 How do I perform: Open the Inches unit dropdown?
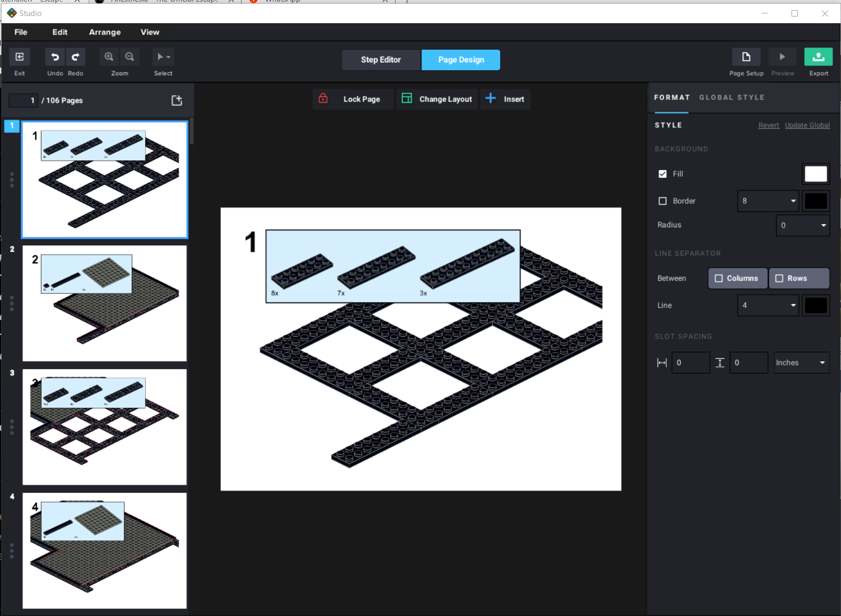pyautogui.click(x=801, y=363)
